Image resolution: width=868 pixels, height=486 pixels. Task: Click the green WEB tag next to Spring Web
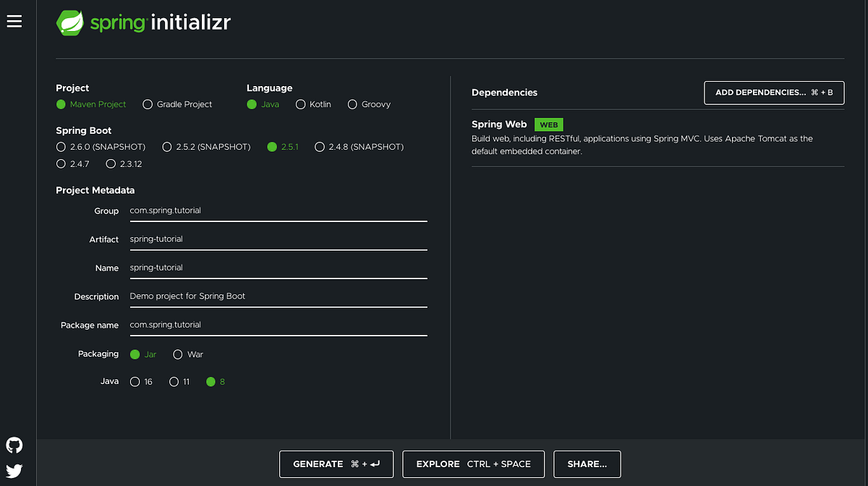click(548, 124)
